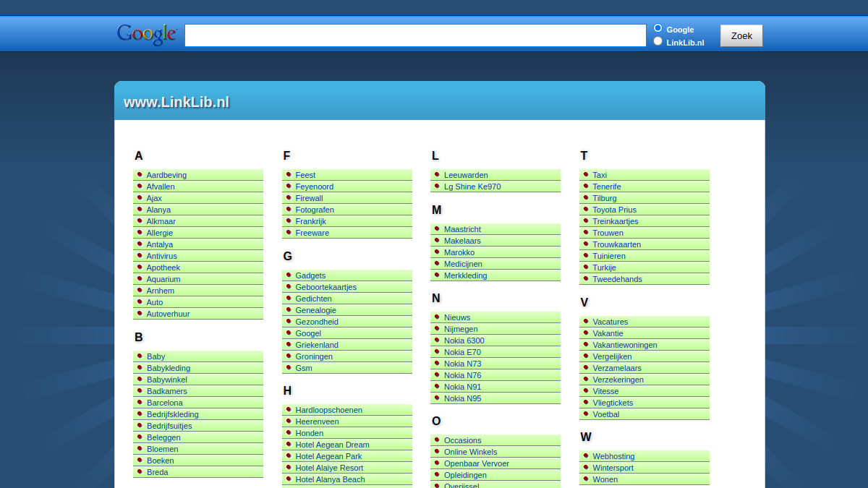Open the Afvallen link

161,187
